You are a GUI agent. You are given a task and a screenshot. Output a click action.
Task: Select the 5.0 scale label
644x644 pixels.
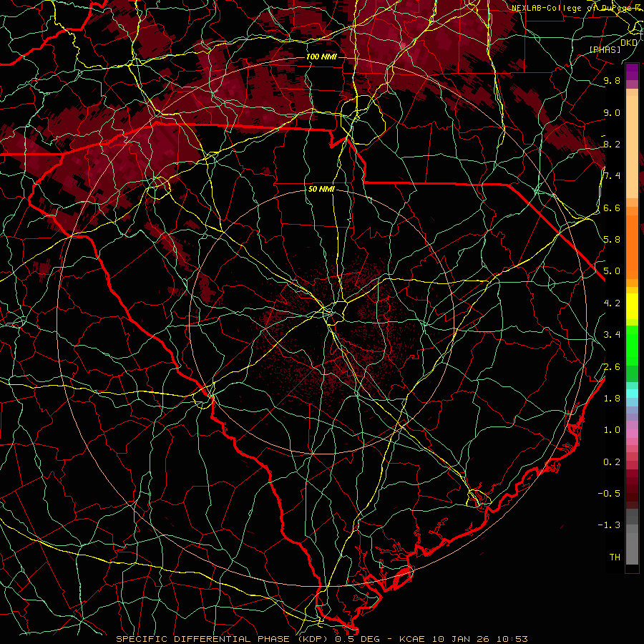(x=612, y=271)
